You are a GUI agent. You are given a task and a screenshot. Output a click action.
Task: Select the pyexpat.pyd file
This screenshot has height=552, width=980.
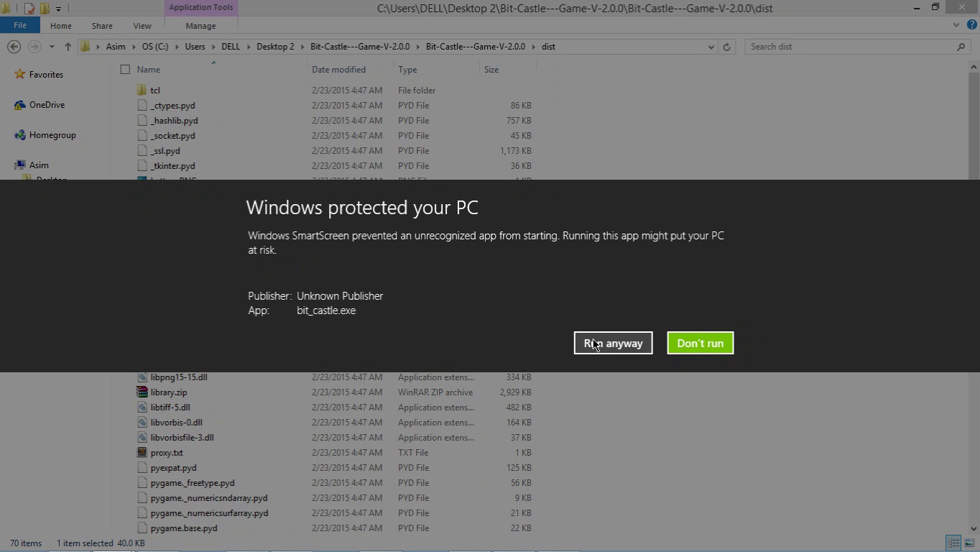(173, 468)
